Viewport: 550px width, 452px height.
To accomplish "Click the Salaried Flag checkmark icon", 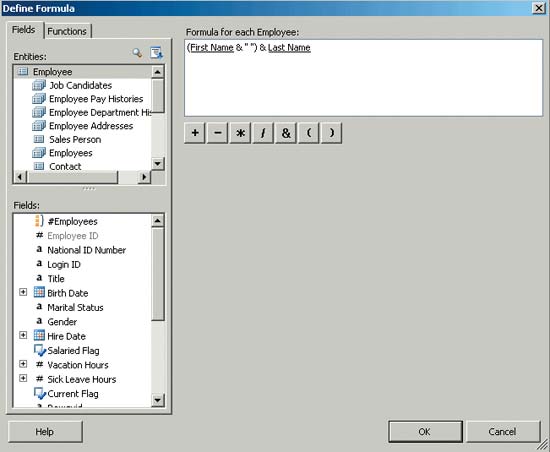I will (40, 350).
